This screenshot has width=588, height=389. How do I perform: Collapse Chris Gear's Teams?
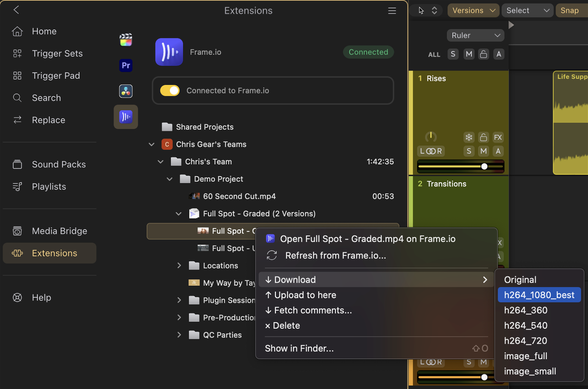tap(151, 144)
